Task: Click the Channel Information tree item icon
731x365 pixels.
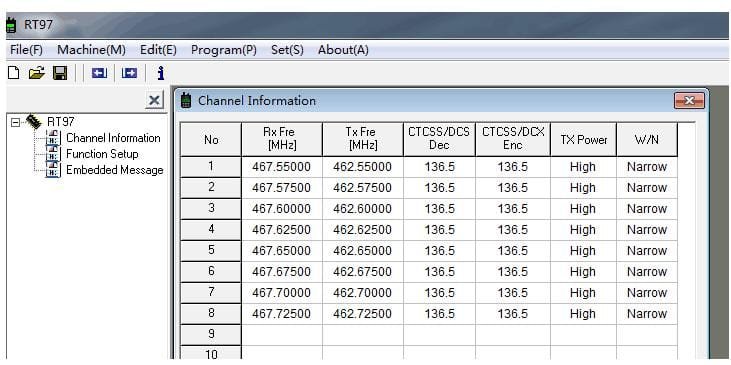Action: click(x=54, y=138)
